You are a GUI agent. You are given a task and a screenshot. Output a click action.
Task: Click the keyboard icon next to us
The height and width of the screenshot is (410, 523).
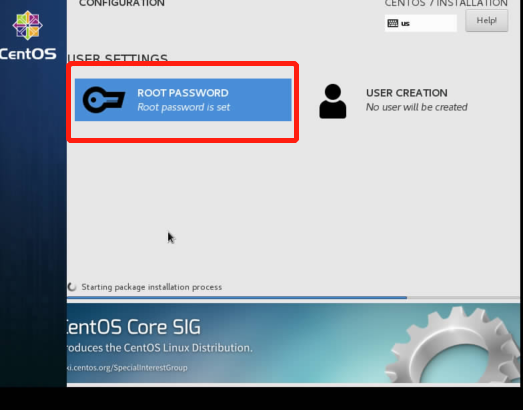[x=393, y=23]
